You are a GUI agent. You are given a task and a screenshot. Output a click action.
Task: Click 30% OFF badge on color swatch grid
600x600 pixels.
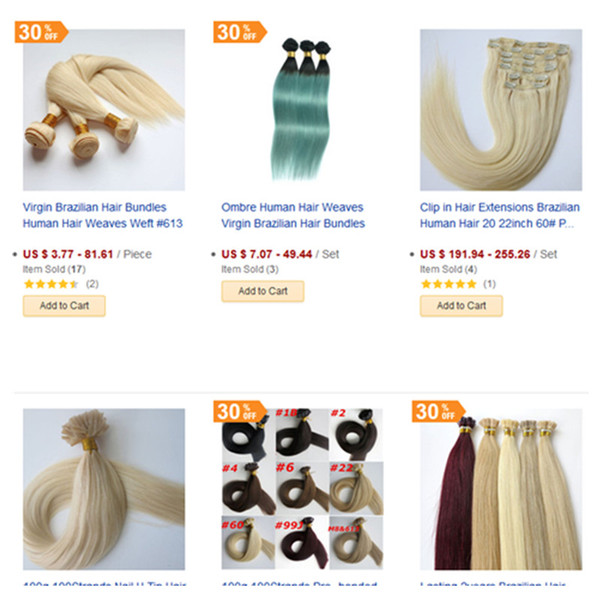pyautogui.click(x=240, y=411)
